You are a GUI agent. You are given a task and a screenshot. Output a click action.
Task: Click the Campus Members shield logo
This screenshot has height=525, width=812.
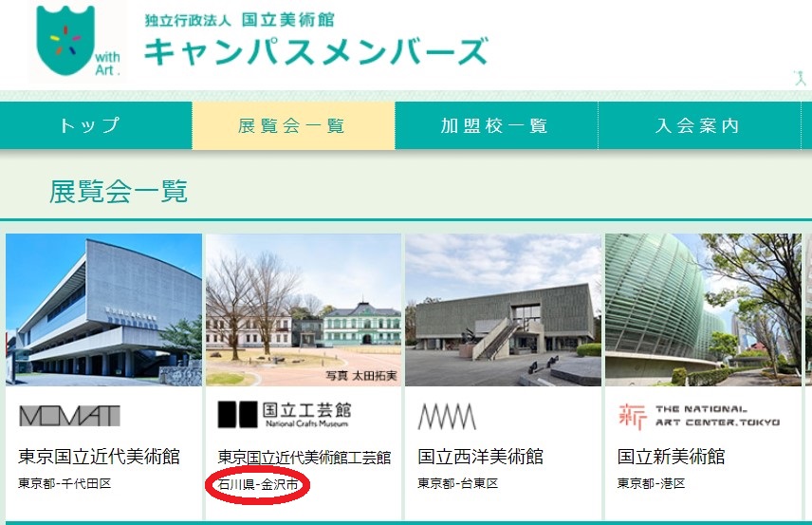78,41
